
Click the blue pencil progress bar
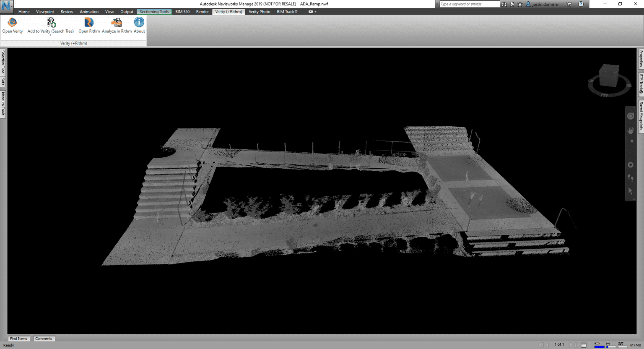click(599, 346)
